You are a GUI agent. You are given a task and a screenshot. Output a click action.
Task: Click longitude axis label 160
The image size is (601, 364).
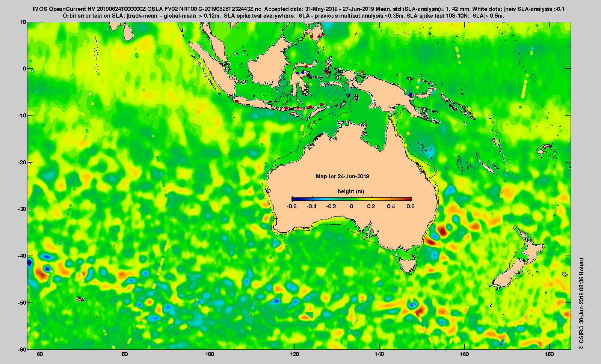pyautogui.click(x=464, y=354)
